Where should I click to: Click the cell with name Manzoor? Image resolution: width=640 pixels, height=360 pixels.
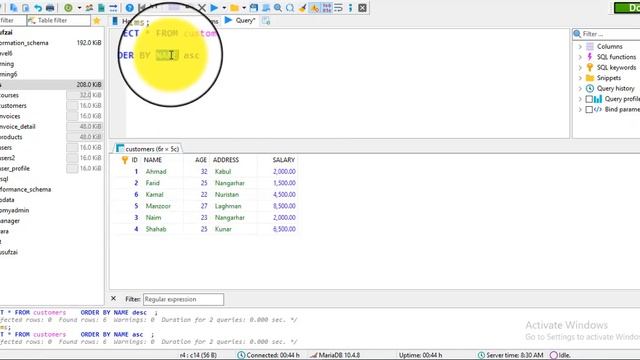click(x=158, y=206)
